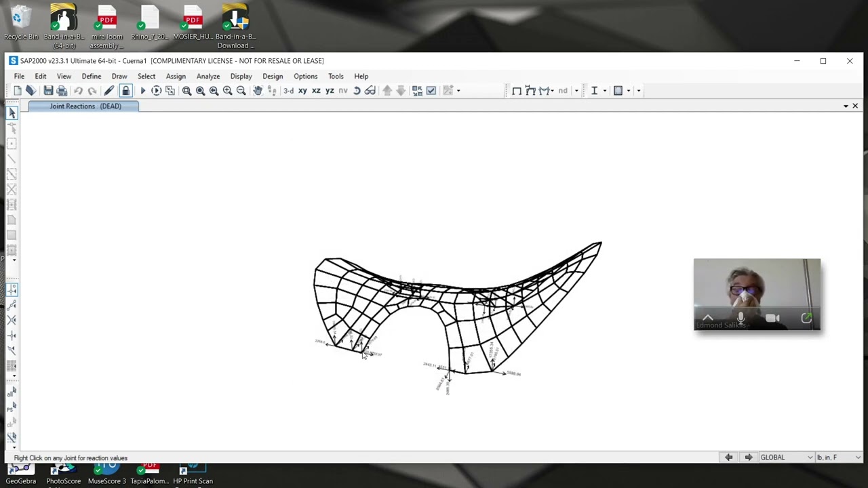The height and width of the screenshot is (488, 868).
Task: Toggle snap to points and grid intersections
Action: (12, 289)
